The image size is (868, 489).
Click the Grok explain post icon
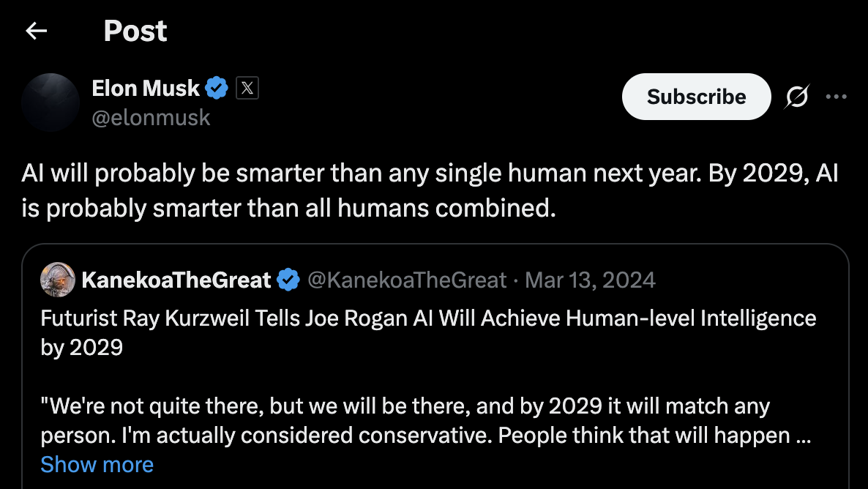click(797, 97)
